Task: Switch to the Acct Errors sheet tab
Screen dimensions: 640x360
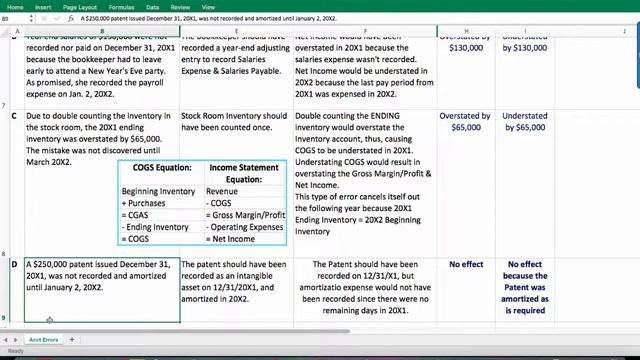Action: [44, 340]
